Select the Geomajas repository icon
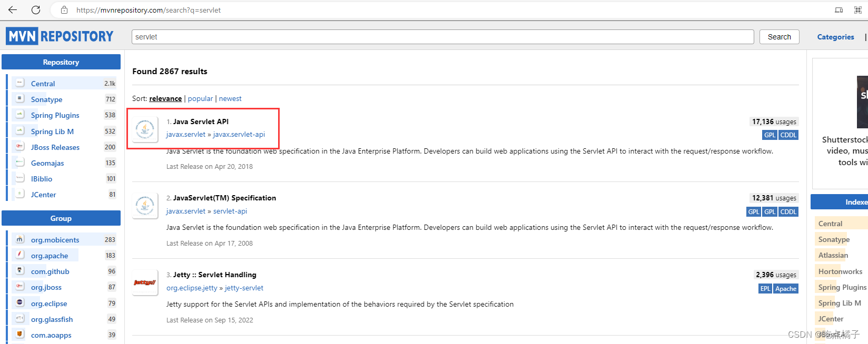This screenshot has width=868, height=344. pyautogui.click(x=20, y=162)
